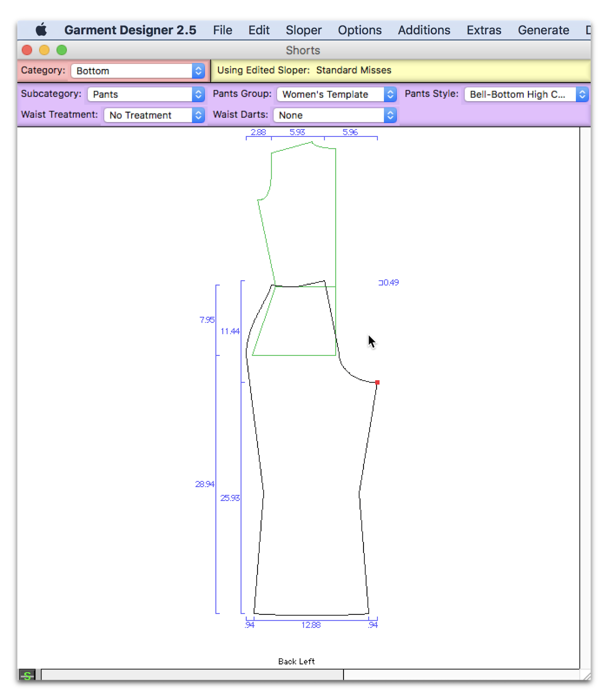This screenshot has height=700, width=608.
Task: Open the Waist Treatment dropdown
Action: click(154, 115)
